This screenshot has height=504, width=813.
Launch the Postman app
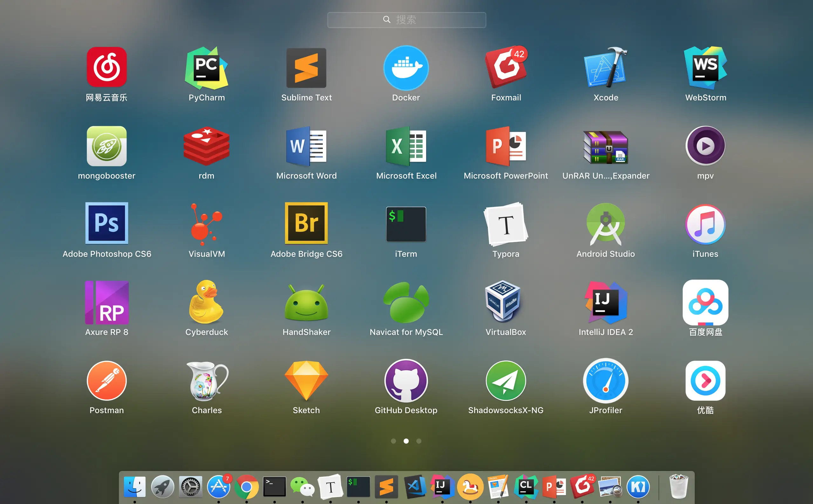coord(107,380)
